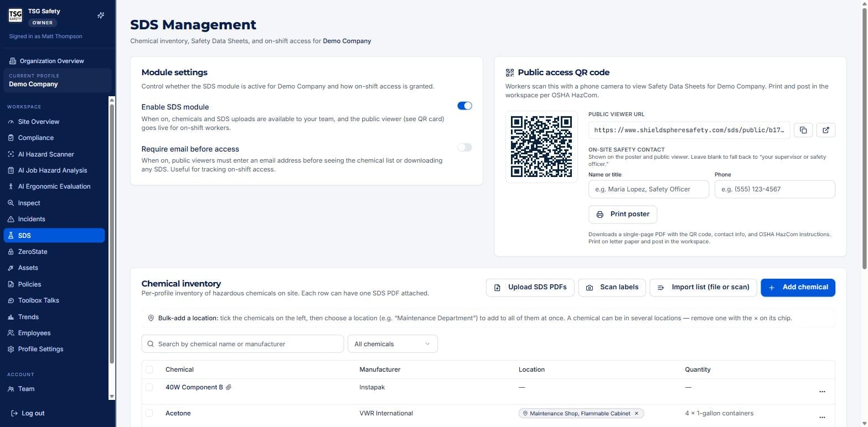
Task: Open Team under Account
Action: point(54,389)
